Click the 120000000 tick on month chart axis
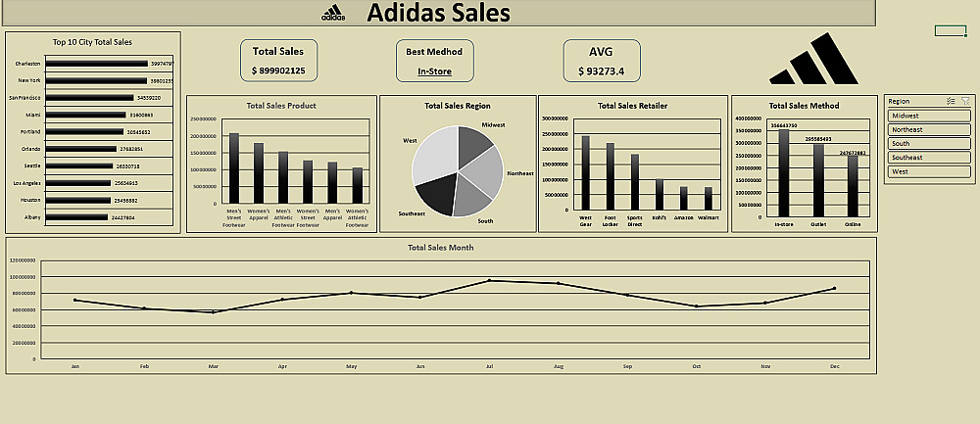This screenshot has width=980, height=424. point(24,260)
